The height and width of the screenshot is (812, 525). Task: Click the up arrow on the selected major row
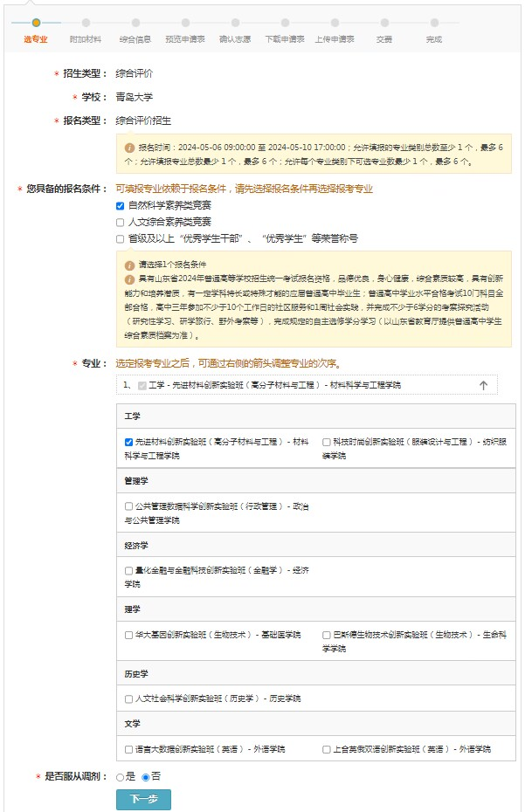point(483,385)
